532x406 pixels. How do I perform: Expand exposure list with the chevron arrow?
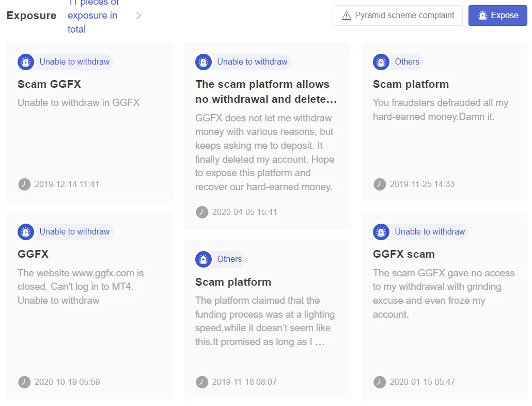(138, 15)
